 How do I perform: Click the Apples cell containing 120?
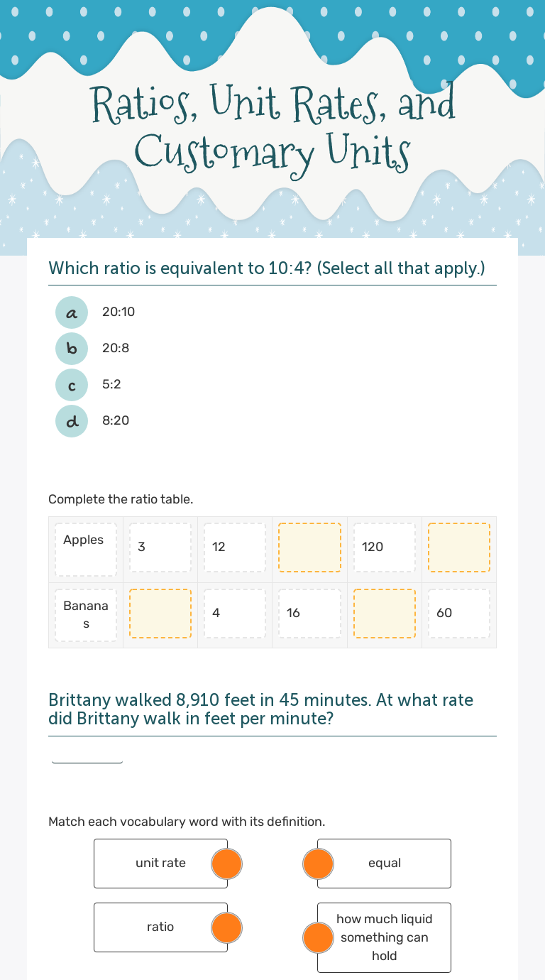coord(385,548)
